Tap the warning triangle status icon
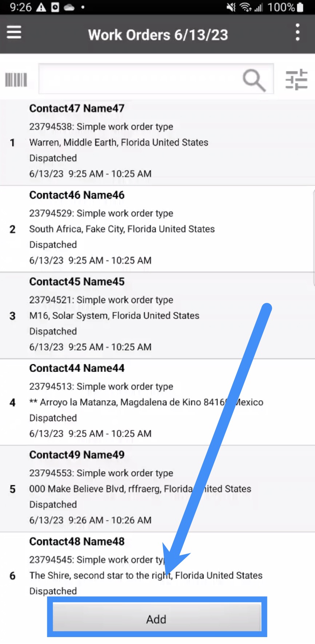 [x=41, y=7]
